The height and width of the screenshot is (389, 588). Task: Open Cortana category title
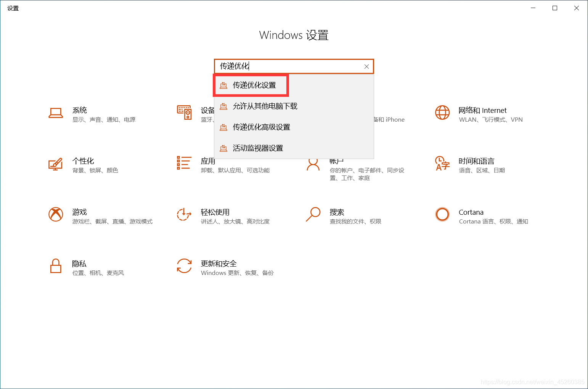(x=471, y=212)
